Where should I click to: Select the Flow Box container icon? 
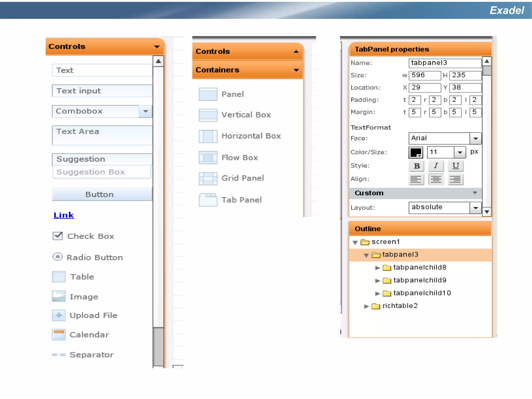[x=208, y=158]
